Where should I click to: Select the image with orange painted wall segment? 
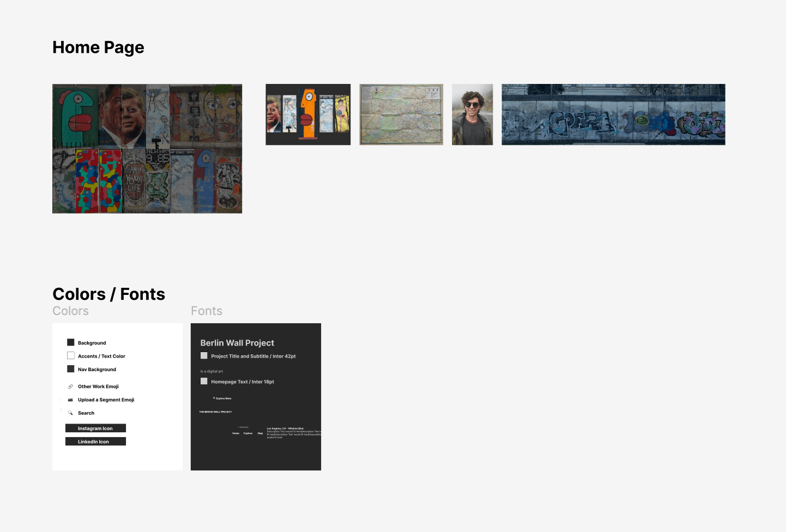tap(308, 114)
